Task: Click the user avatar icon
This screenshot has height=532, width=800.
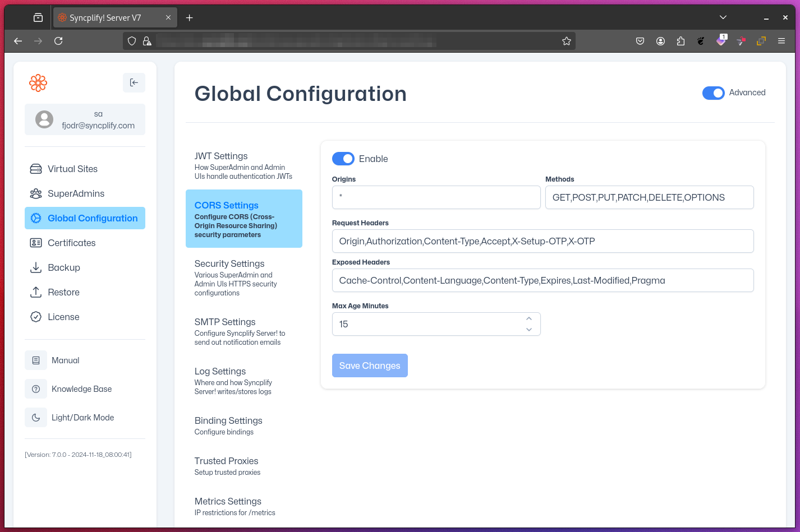Action: tap(44, 119)
